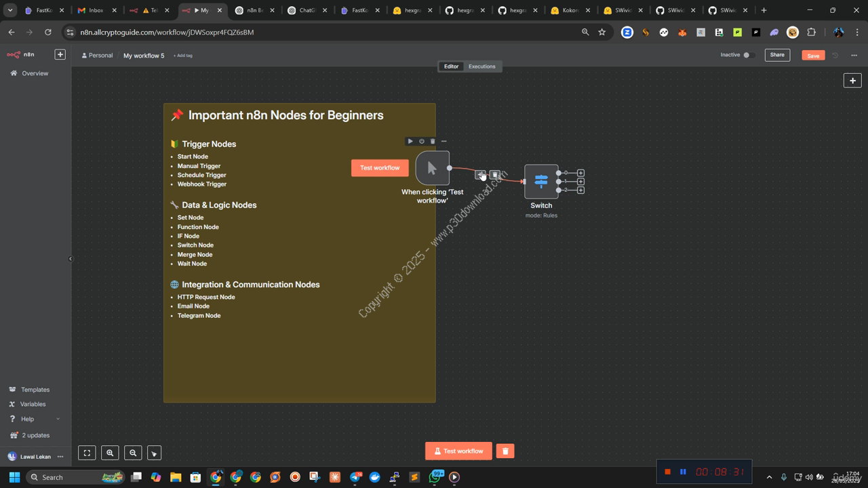Click the n8n logo in sidebar
The image size is (868, 488).
pyautogui.click(x=20, y=54)
